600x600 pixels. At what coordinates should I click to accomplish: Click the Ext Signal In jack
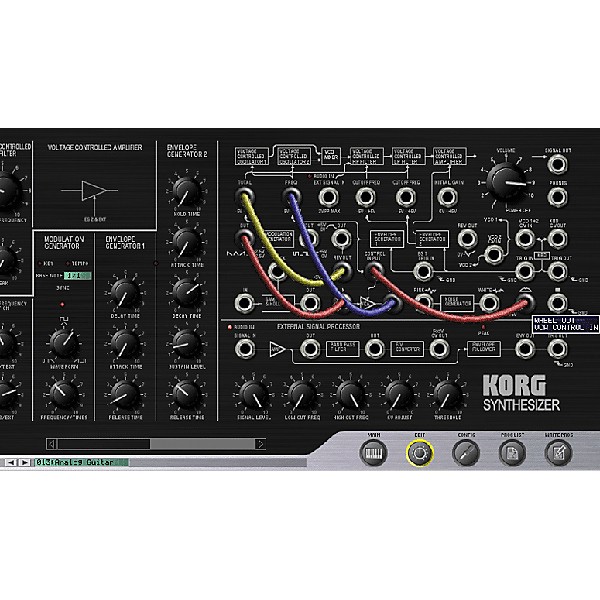[329, 197]
